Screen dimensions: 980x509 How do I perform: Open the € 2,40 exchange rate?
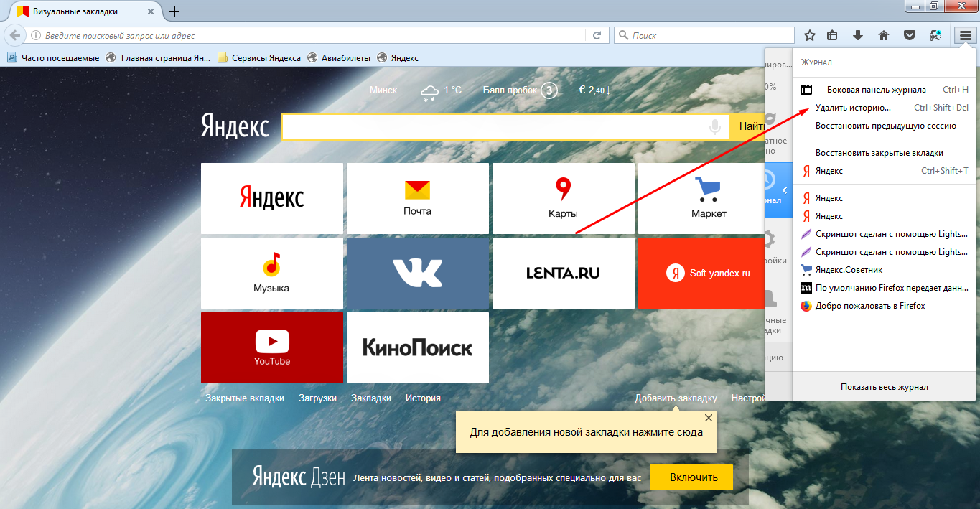pyautogui.click(x=595, y=90)
